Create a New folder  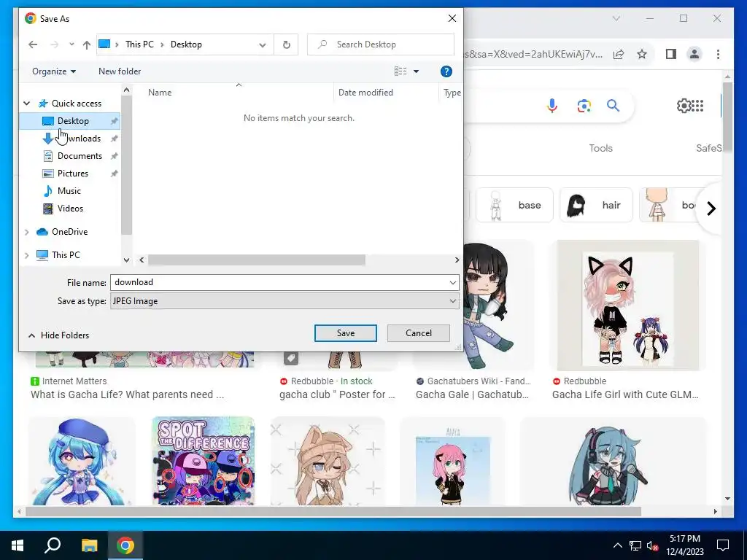tap(120, 71)
